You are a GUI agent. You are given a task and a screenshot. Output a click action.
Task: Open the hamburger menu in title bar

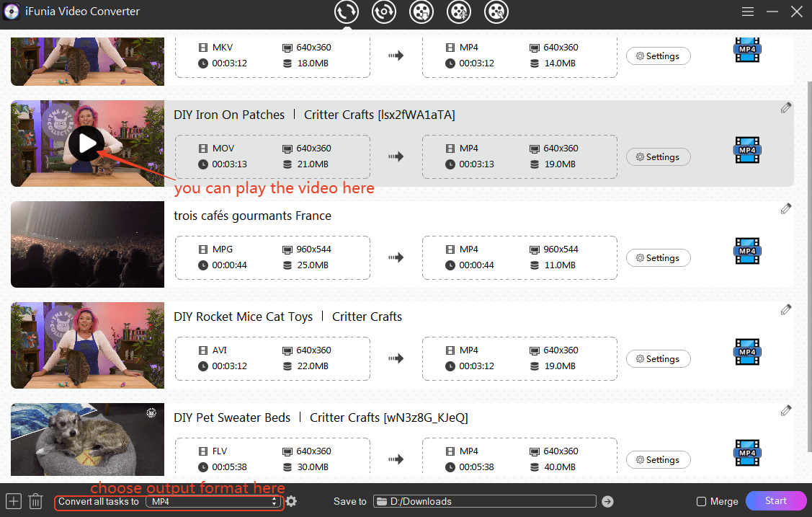click(x=748, y=12)
